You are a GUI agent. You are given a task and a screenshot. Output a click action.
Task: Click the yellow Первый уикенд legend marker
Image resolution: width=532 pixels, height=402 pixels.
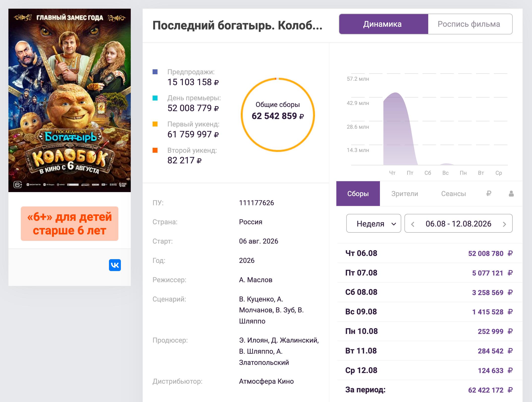155,124
